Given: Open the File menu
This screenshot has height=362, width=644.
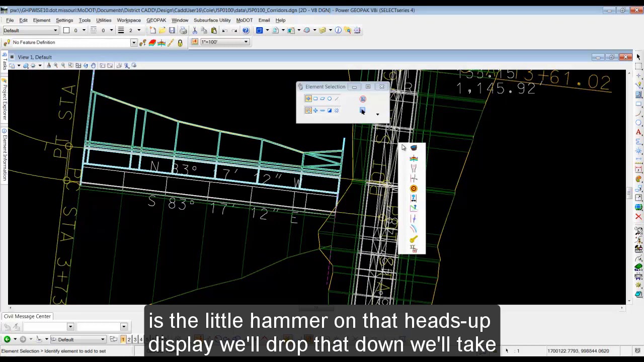Looking at the screenshot, I should click(x=10, y=20).
